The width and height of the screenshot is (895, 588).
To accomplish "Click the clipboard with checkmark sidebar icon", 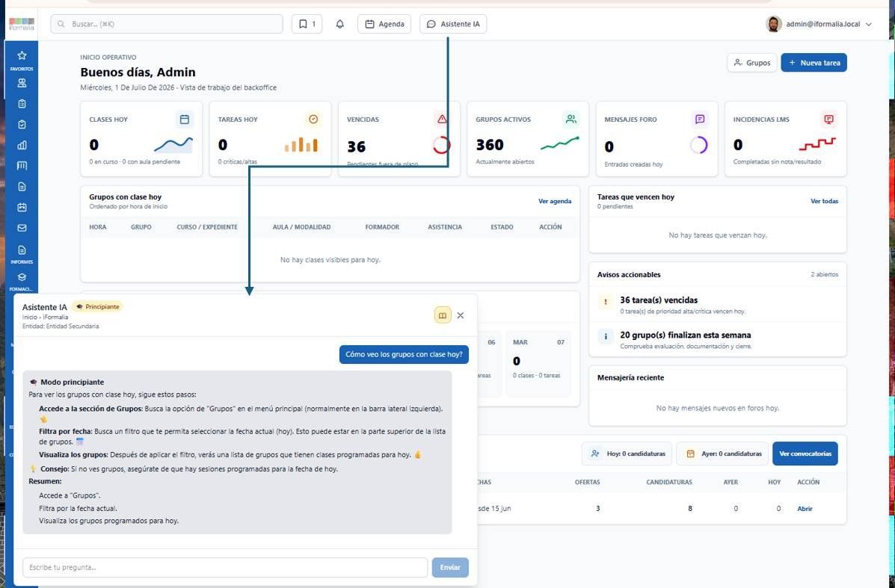I will point(22,124).
